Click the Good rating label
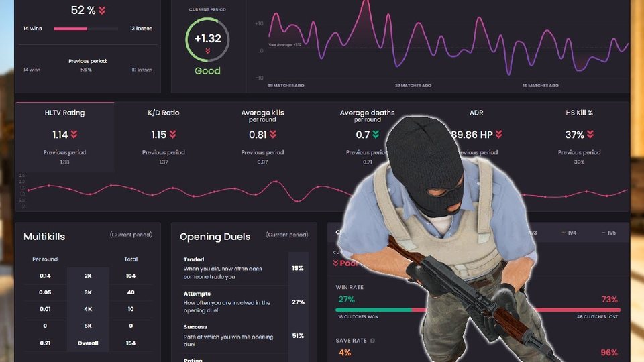The image size is (644, 362). tap(207, 71)
